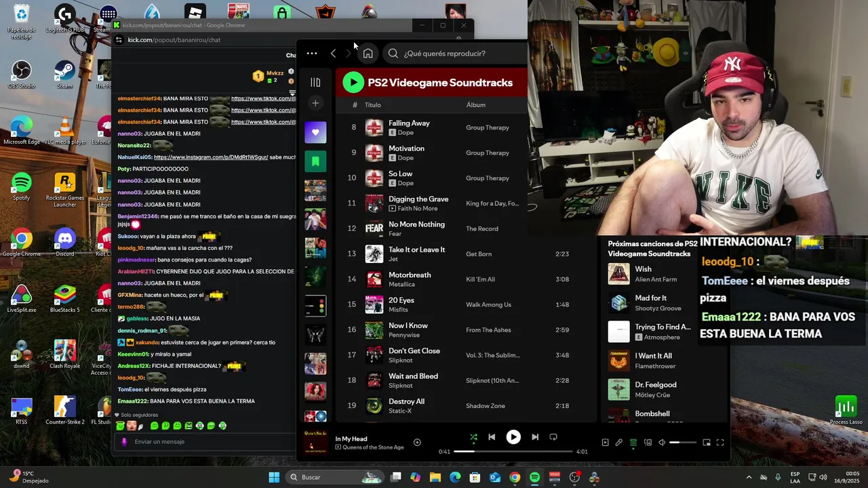
Task: Toggle repeat mode
Action: point(553,437)
